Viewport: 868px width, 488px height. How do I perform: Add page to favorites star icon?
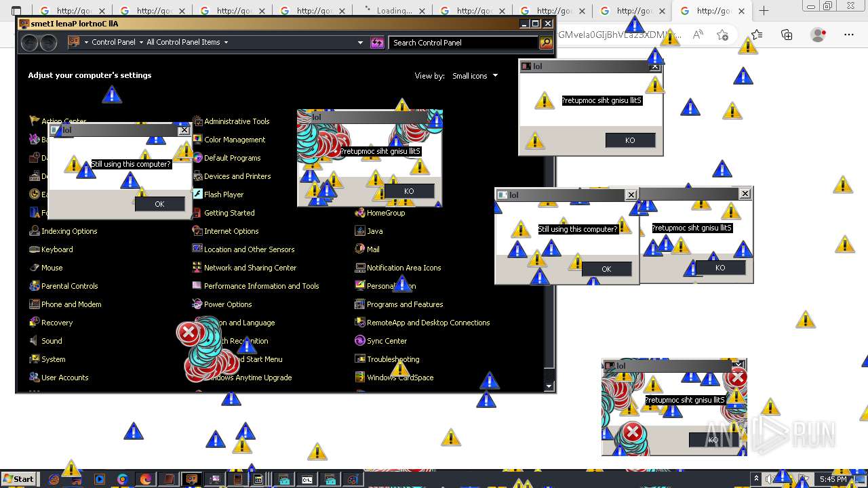[723, 35]
